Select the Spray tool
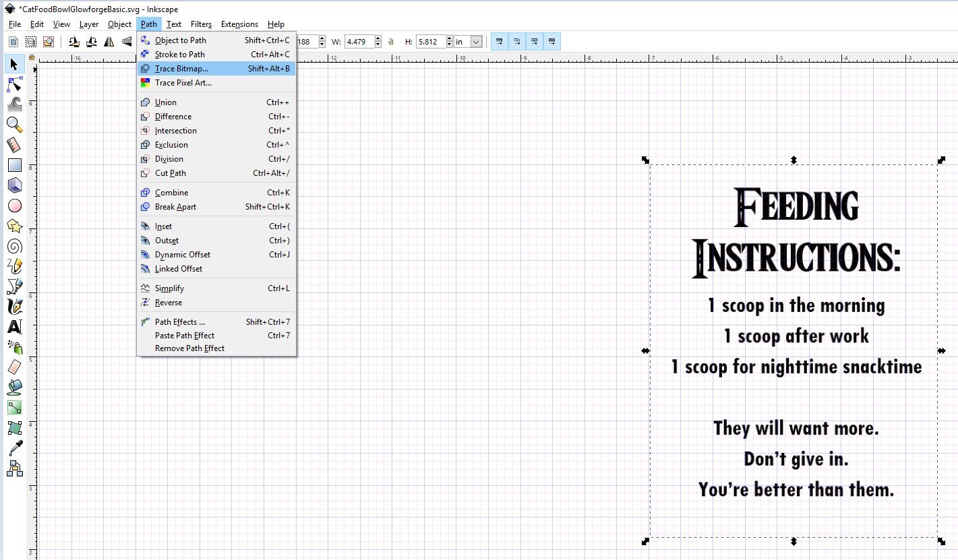 tap(14, 347)
